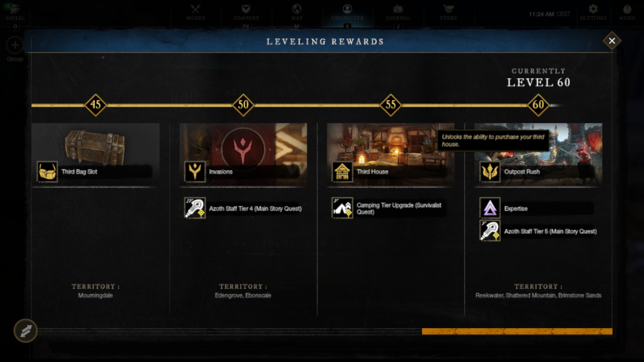The height and width of the screenshot is (362, 644).
Task: Click the round arrow button bottom-left
Action: pyautogui.click(x=25, y=330)
